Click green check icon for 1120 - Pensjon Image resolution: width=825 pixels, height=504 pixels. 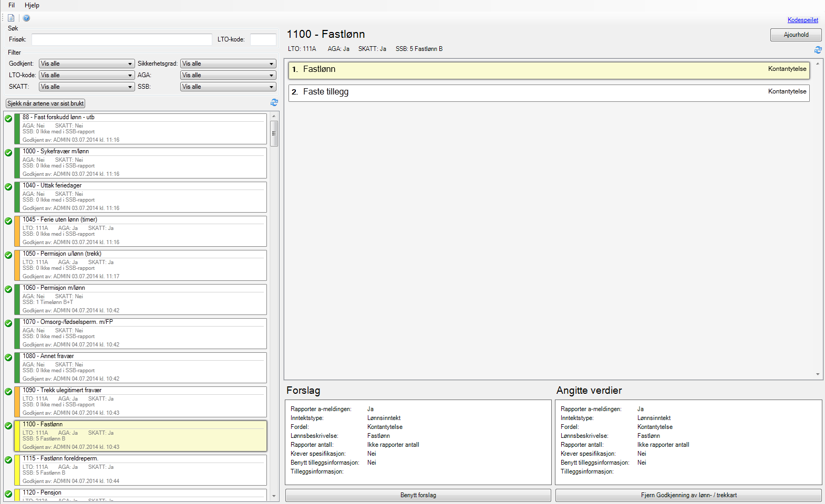coord(8,494)
